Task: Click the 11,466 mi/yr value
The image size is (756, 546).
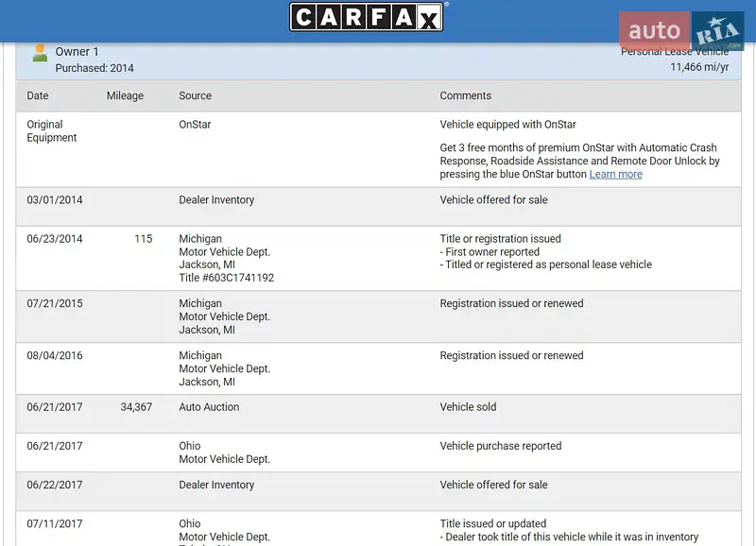Action: pyautogui.click(x=699, y=68)
